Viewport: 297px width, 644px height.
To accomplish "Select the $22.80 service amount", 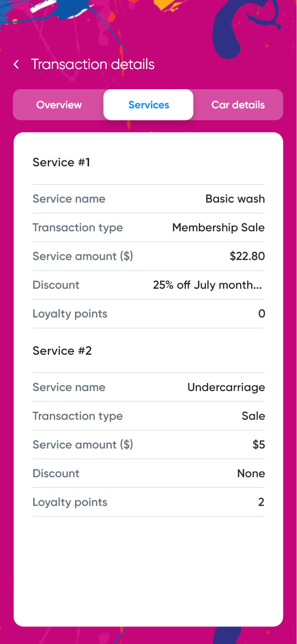I will point(247,256).
